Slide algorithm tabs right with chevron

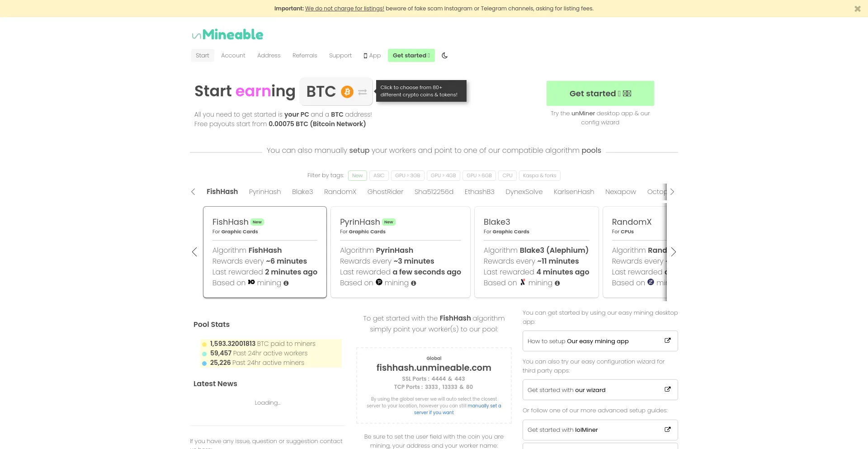point(672,192)
